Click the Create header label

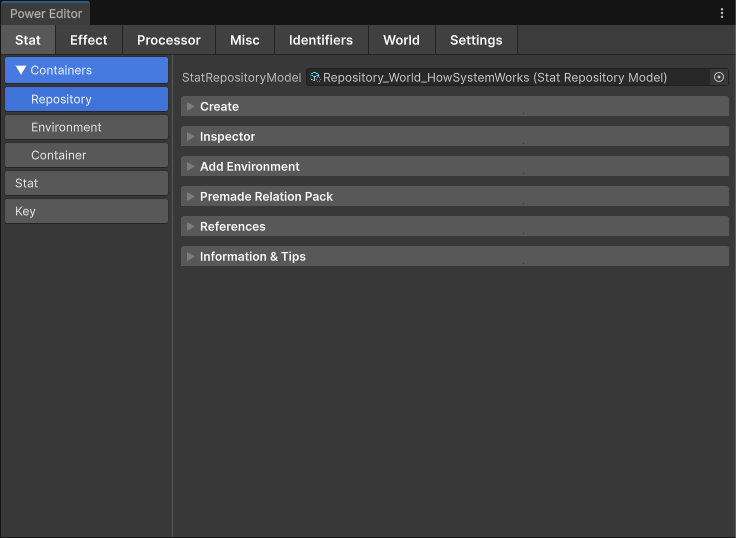[x=220, y=107]
